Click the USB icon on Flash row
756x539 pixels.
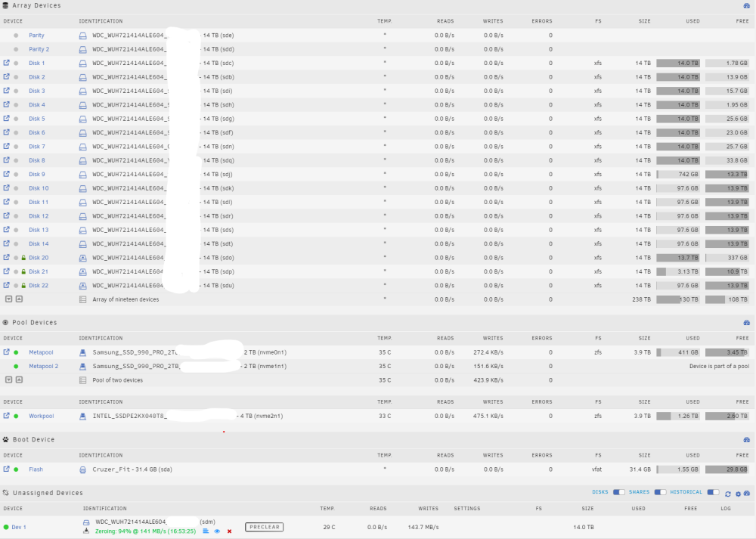point(83,469)
